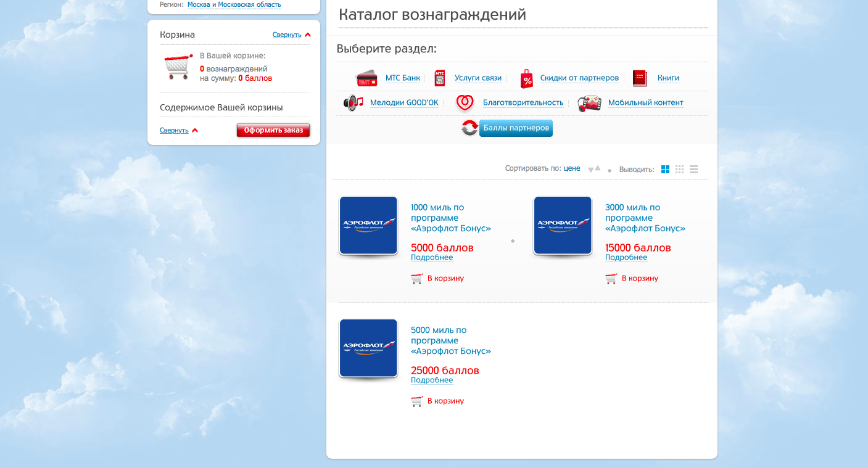
Task: Click the Содержимое Вашей корзины heading
Action: click(221, 107)
